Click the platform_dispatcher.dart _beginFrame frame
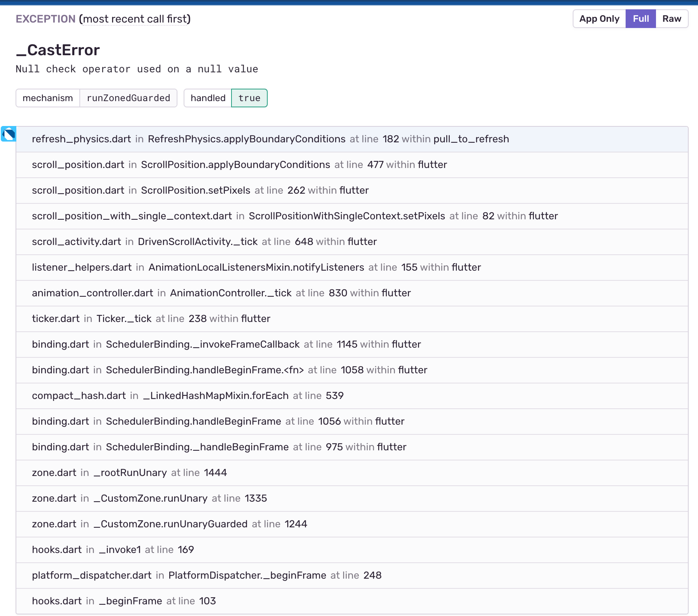698x616 pixels. point(352,576)
